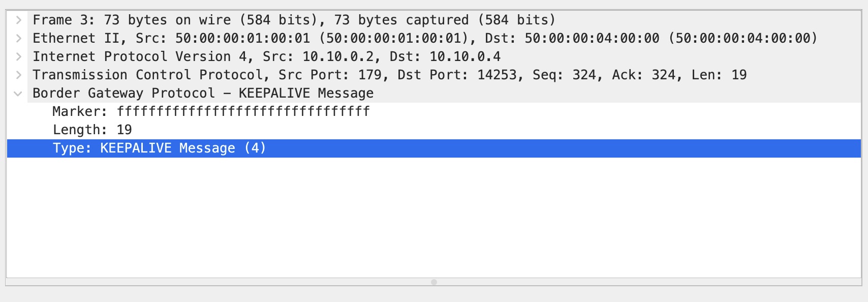Select the Length: 19 field
This screenshot has height=302, width=868.
pyautogui.click(x=92, y=130)
